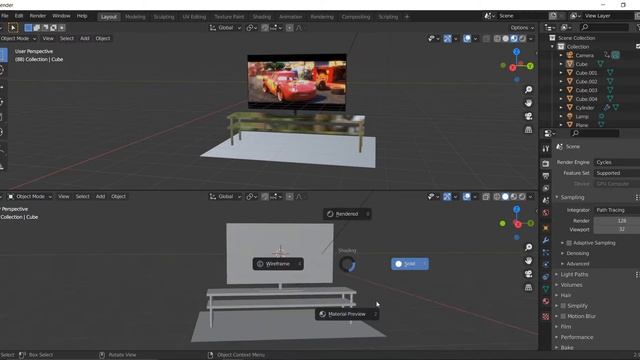The image size is (640, 360).
Task: Open Object Mode dropdown in top viewport
Action: tap(18, 38)
